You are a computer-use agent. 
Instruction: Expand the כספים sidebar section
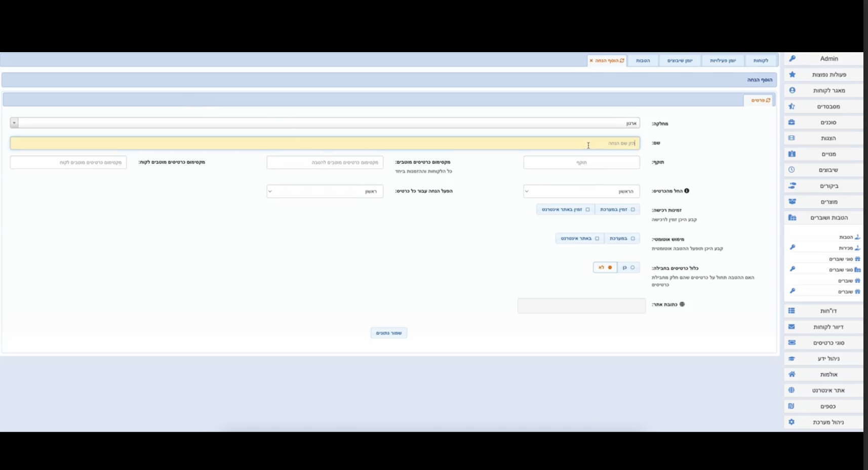click(823, 406)
